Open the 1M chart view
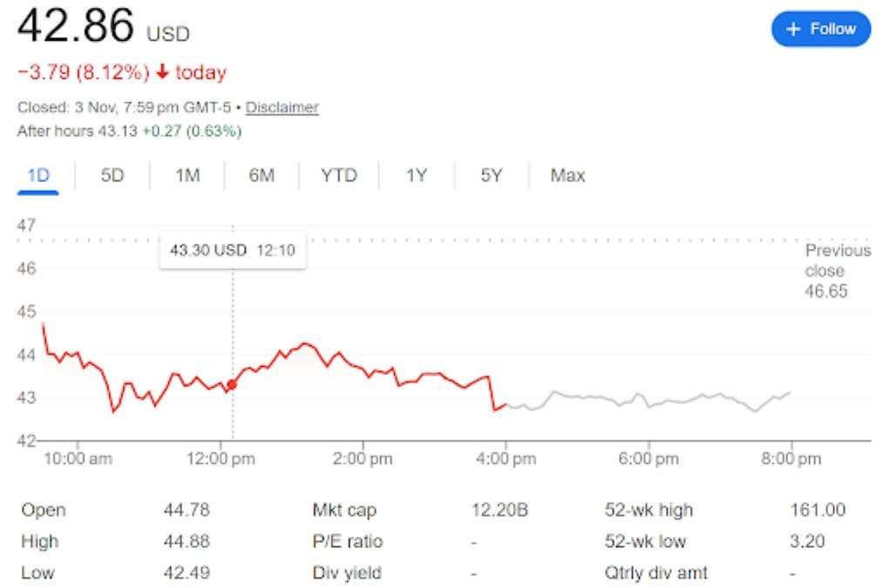 186,175
